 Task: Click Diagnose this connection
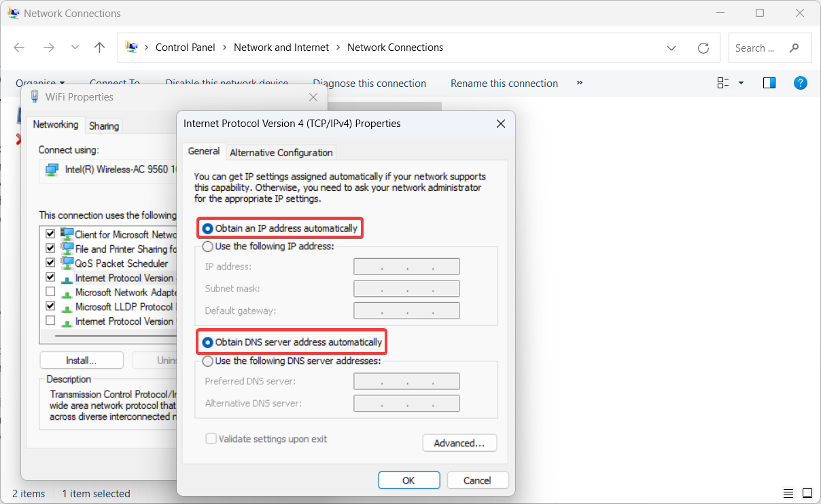pos(370,84)
